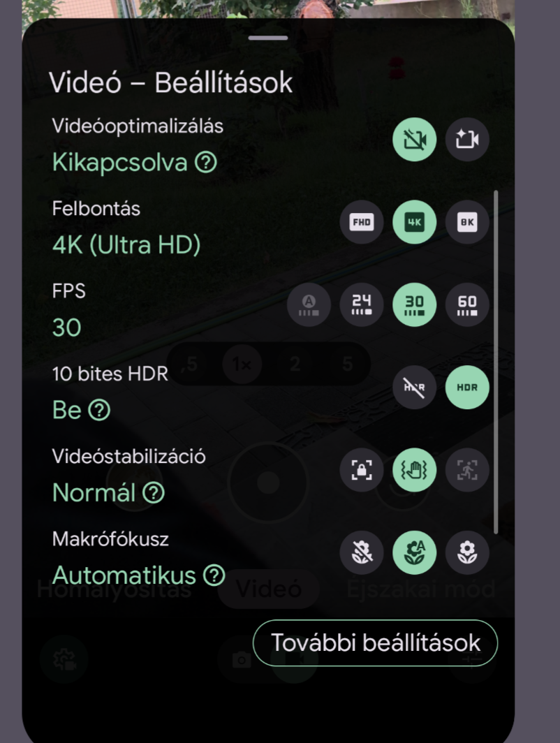560x743 pixels.
Task: Open help for Videóstabilizáció Normál
Action: click(x=154, y=494)
